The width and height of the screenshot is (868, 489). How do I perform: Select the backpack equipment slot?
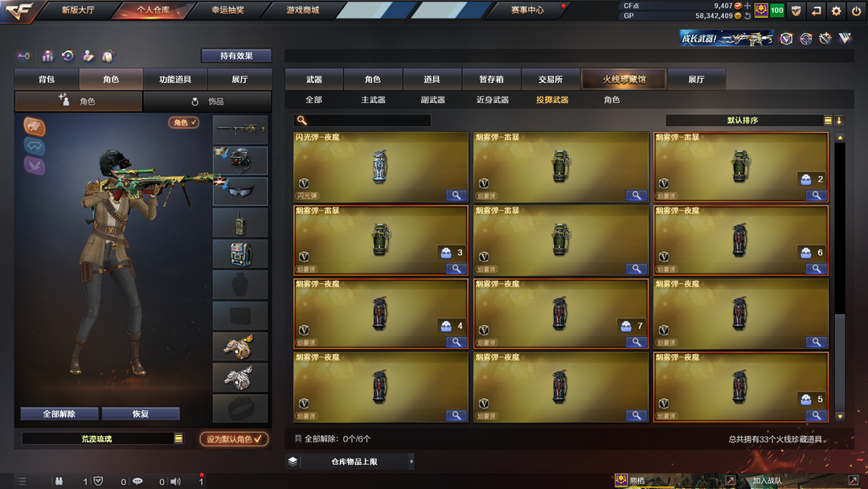click(240, 253)
